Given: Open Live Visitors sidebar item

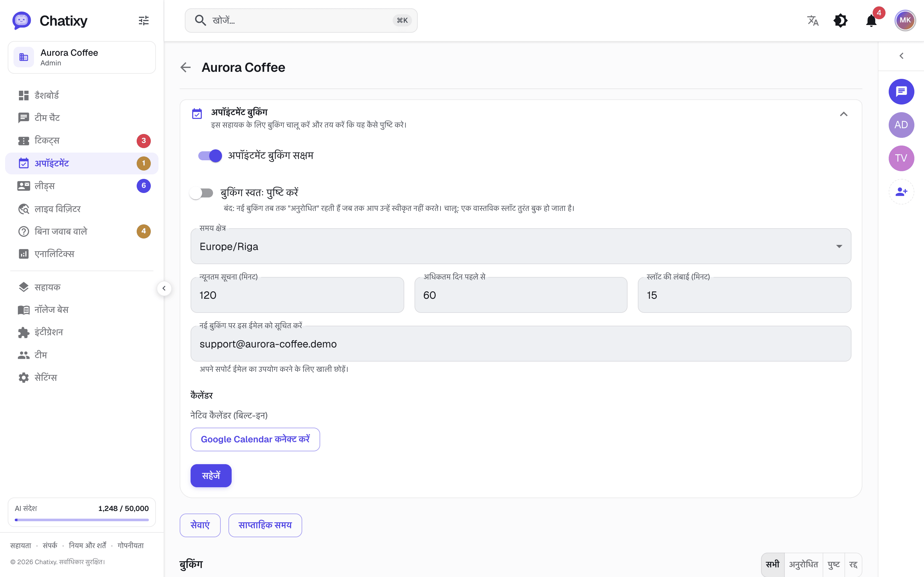Looking at the screenshot, I should click(82, 209).
